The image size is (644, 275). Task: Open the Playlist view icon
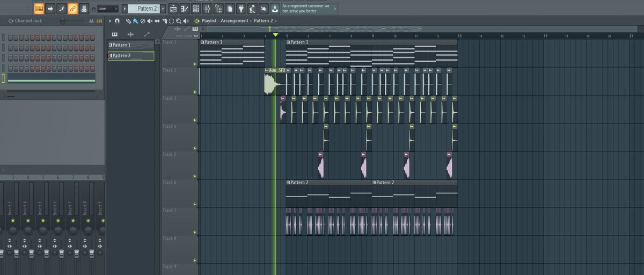coord(173,9)
